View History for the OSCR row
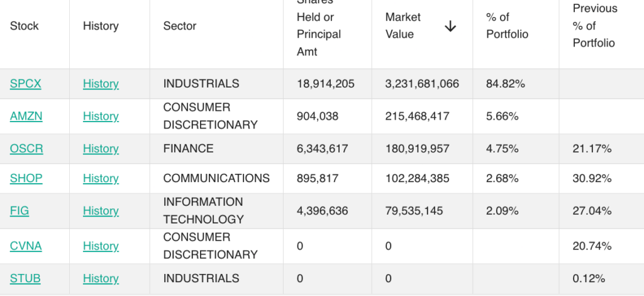 click(x=101, y=149)
